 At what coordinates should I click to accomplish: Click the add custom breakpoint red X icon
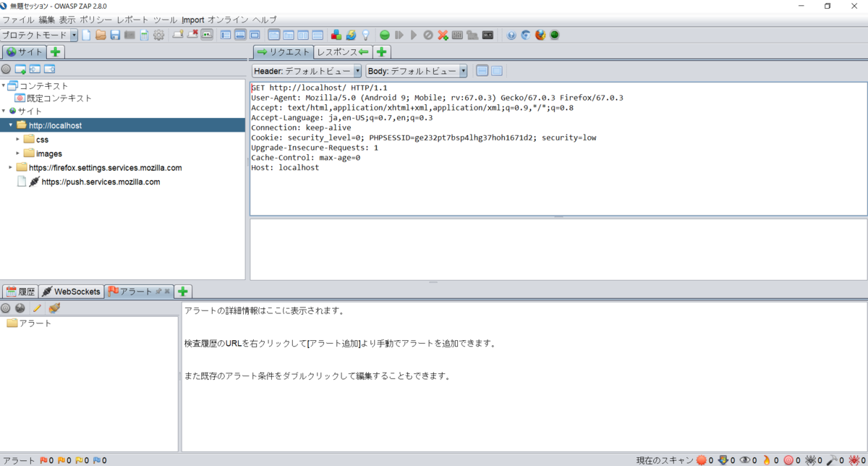[443, 35]
